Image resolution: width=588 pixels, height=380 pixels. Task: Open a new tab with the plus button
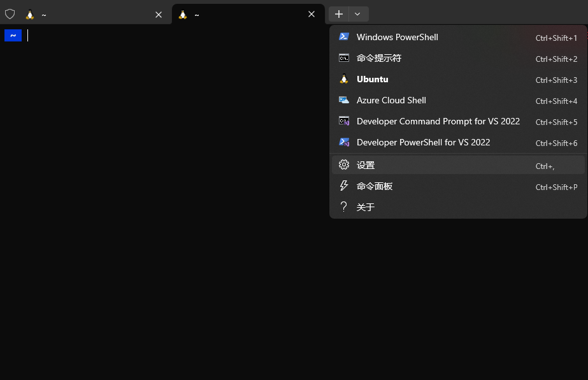(x=339, y=14)
